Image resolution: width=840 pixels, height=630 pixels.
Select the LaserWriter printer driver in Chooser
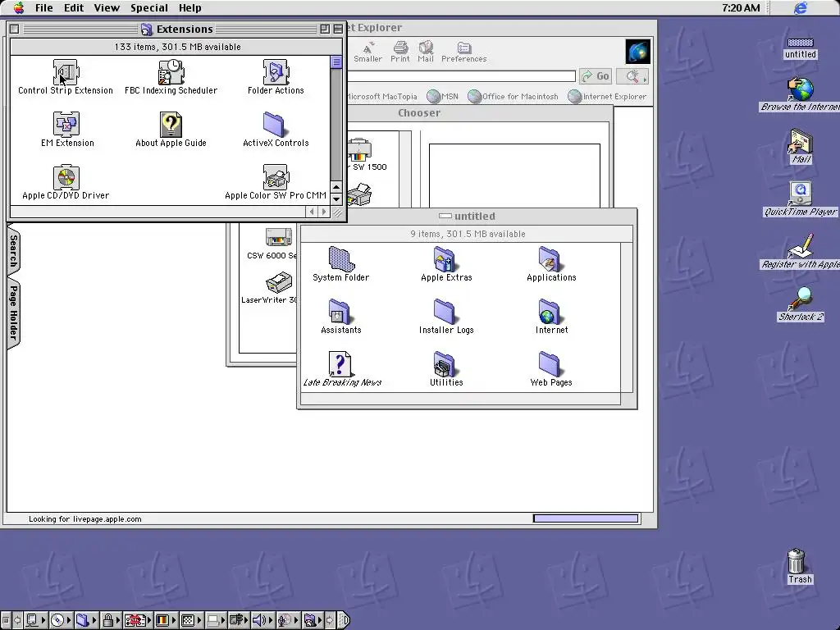pos(279,282)
